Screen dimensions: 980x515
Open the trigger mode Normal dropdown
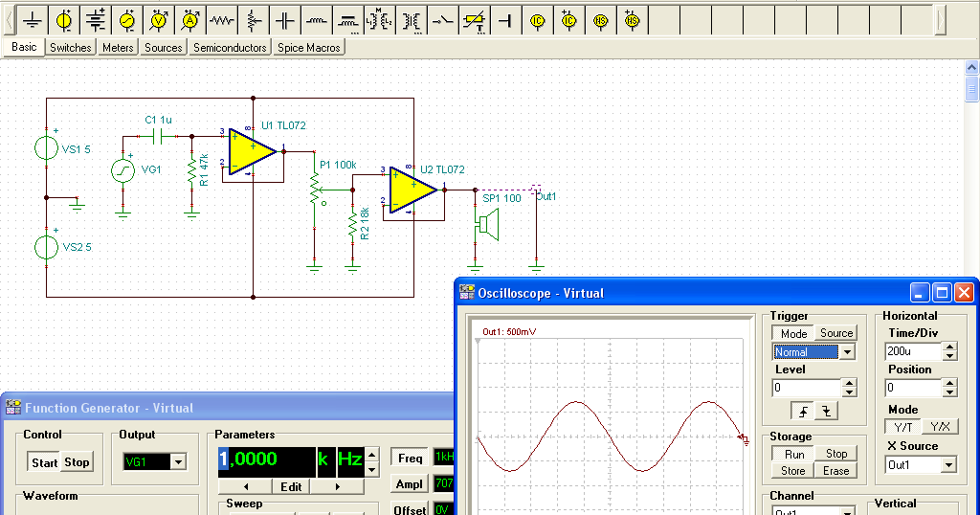tap(847, 352)
